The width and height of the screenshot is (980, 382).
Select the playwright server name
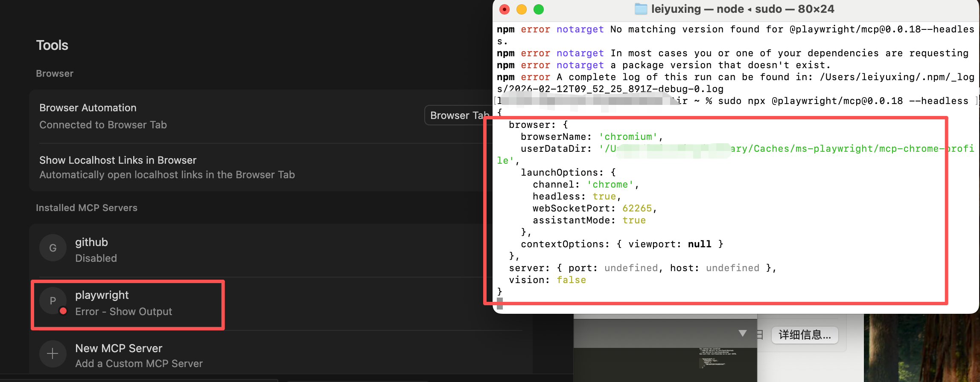pos(102,295)
